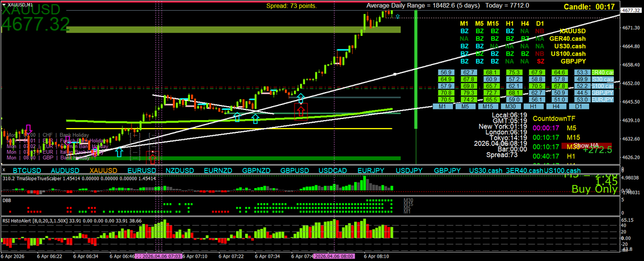
Task: Change chart to EURJPY
Action: coord(371,170)
